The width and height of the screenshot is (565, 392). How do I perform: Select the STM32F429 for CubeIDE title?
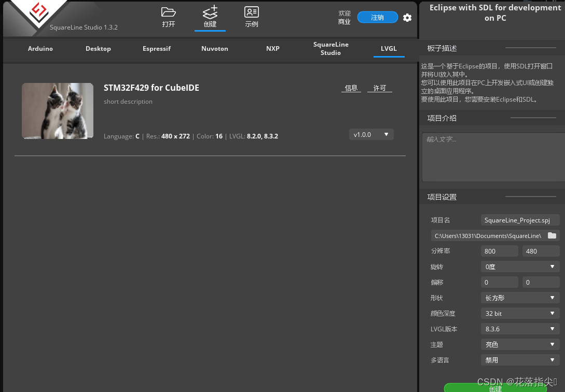(151, 88)
